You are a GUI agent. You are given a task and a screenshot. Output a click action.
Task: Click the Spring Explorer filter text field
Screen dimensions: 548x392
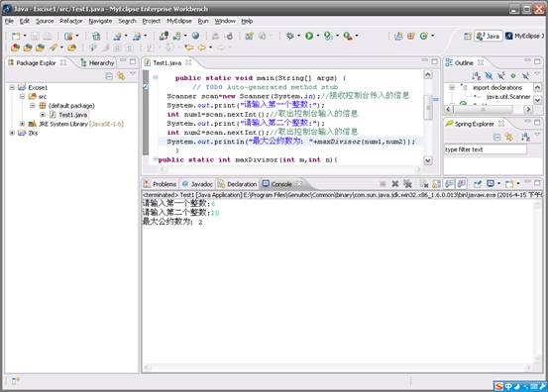point(486,149)
